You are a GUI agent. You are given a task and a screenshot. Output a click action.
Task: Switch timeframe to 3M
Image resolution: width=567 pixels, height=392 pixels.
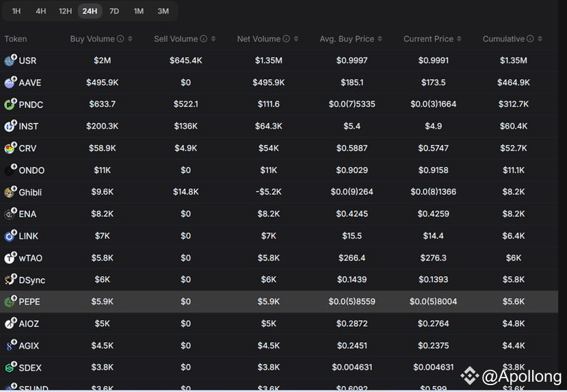tap(163, 11)
